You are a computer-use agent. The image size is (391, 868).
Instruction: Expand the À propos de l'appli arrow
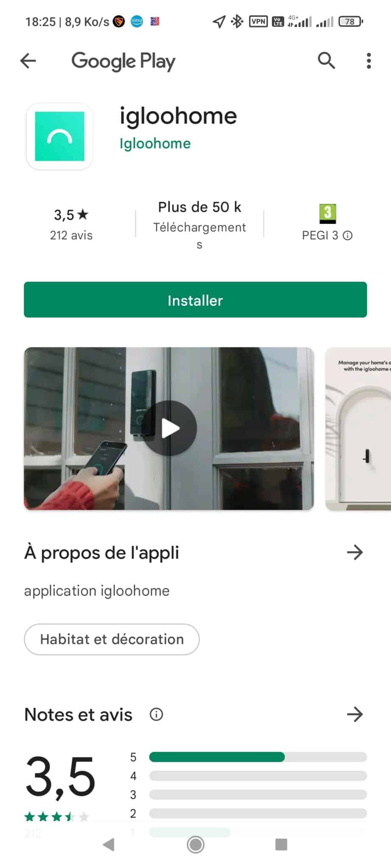tap(355, 553)
